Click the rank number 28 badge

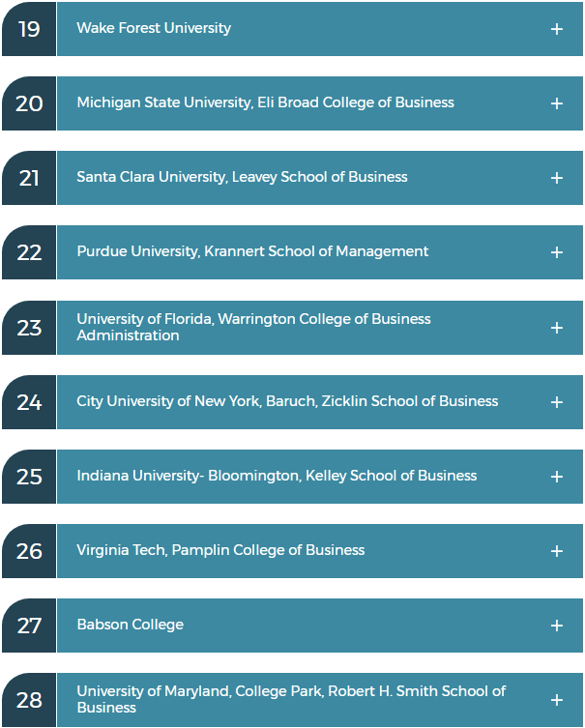pos(29,700)
